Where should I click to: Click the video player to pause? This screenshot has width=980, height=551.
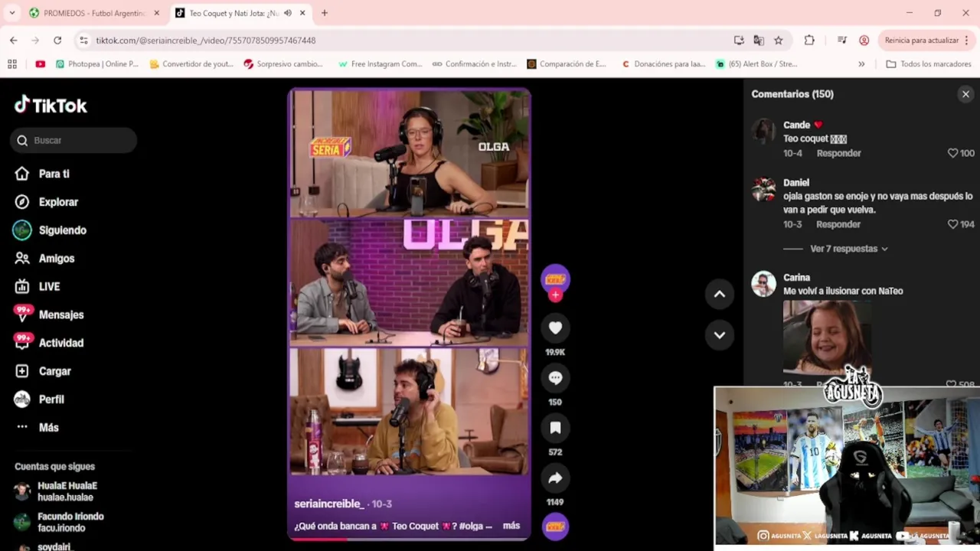coord(409,283)
